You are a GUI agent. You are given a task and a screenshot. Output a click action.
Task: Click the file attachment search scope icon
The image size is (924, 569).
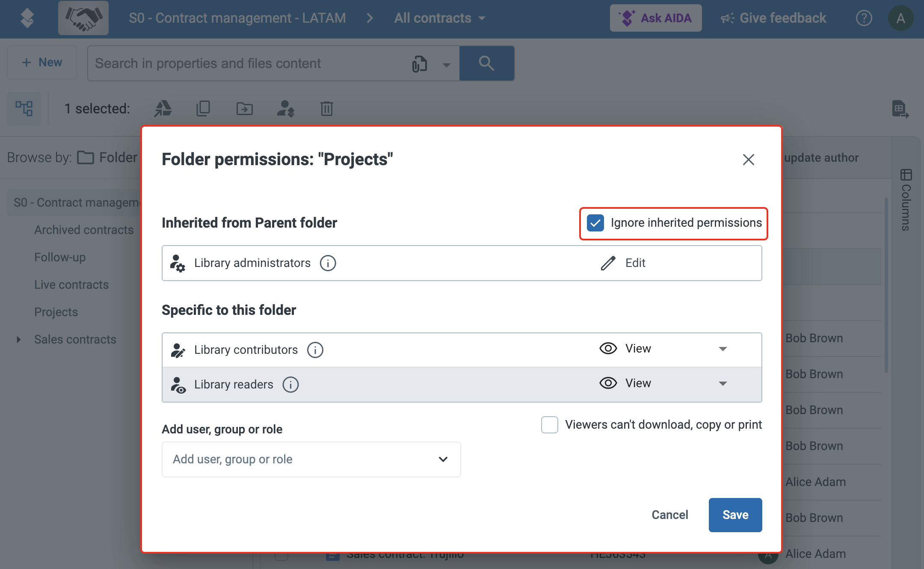coord(419,64)
